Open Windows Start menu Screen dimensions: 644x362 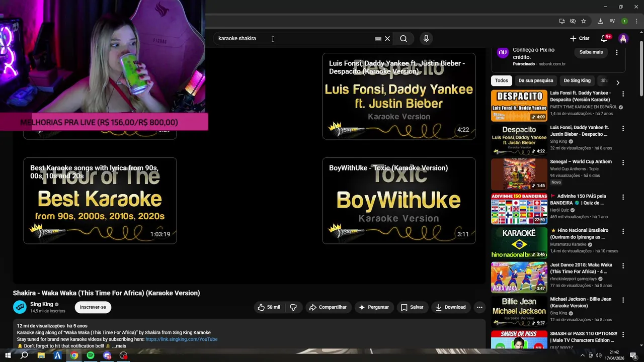tap(8, 355)
